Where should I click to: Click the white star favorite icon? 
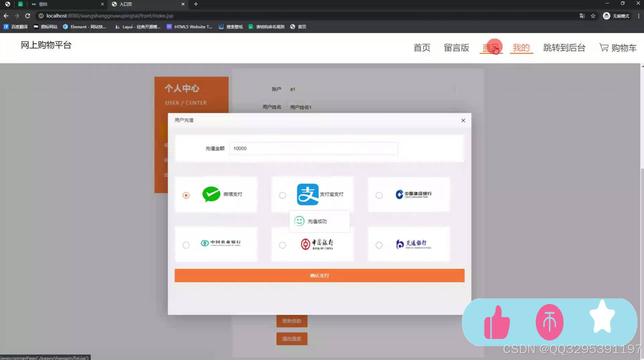coord(602,317)
